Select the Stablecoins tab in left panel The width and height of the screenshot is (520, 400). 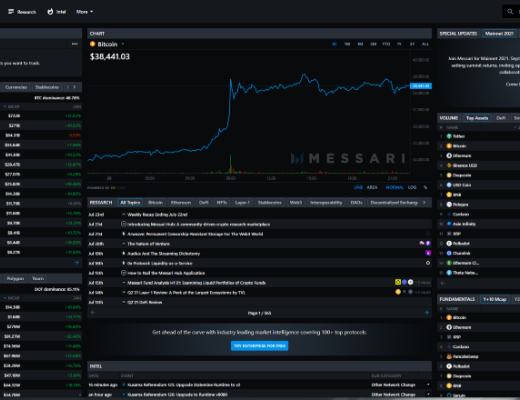tap(47, 87)
